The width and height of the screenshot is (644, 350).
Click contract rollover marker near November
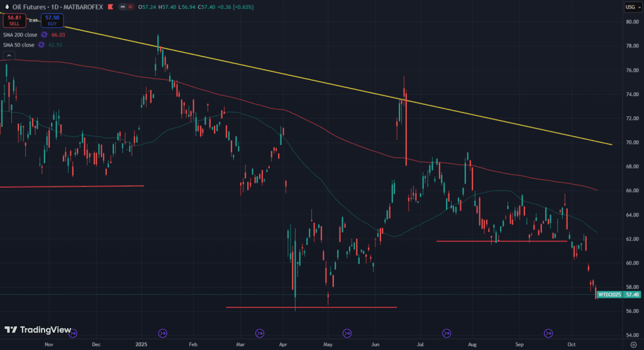[x=73, y=332]
